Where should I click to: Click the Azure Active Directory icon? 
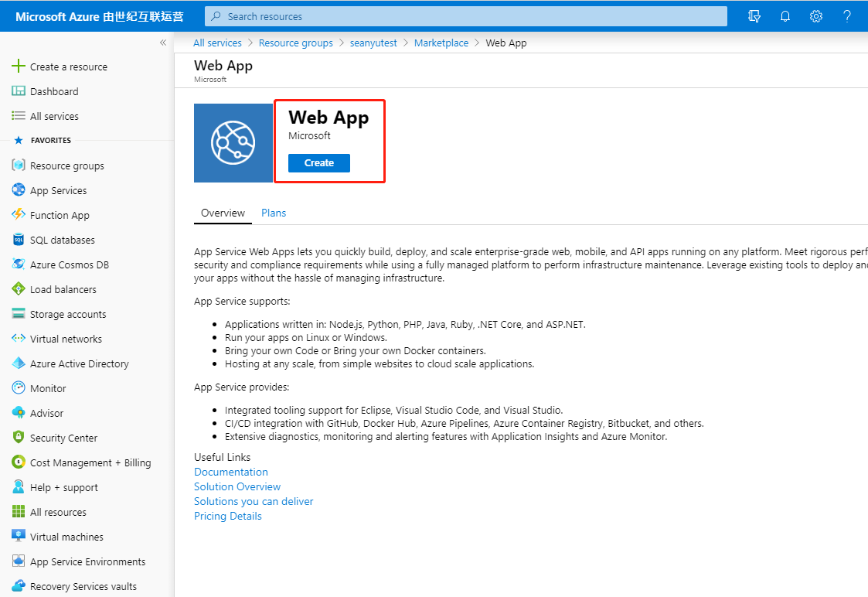(19, 363)
